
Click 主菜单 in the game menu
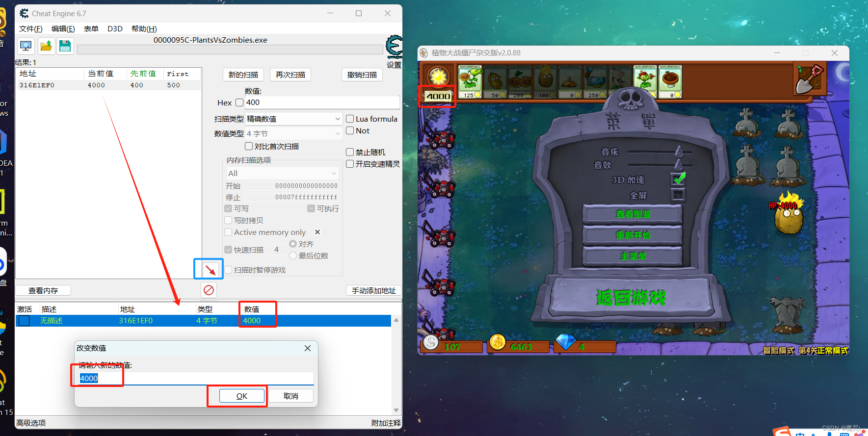632,256
